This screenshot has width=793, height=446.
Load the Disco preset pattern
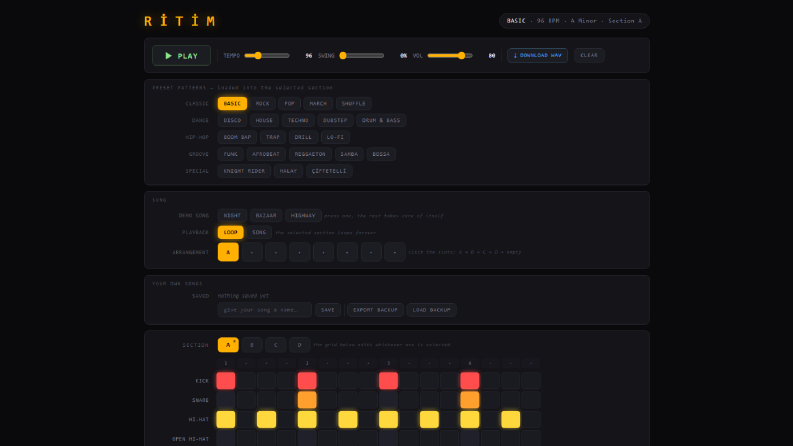point(232,120)
